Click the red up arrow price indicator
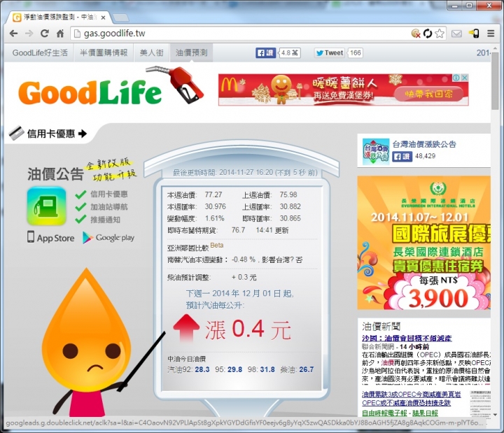This screenshot has height=433, width=504. [186, 327]
